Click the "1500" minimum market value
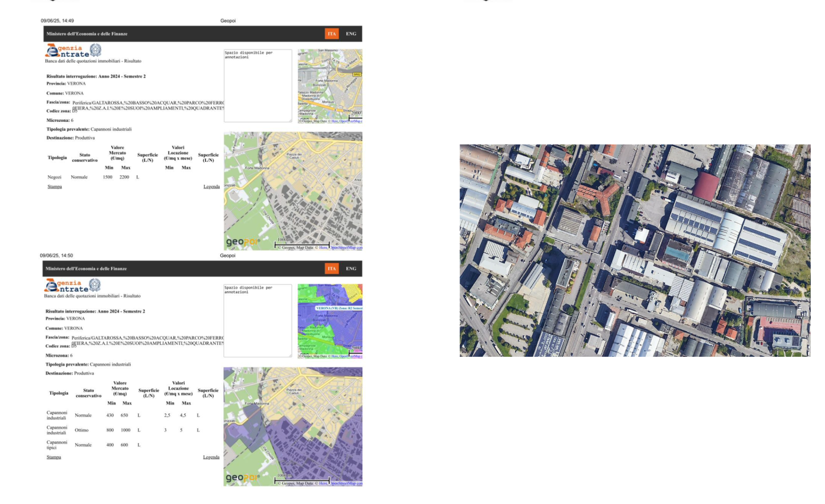 108,177
